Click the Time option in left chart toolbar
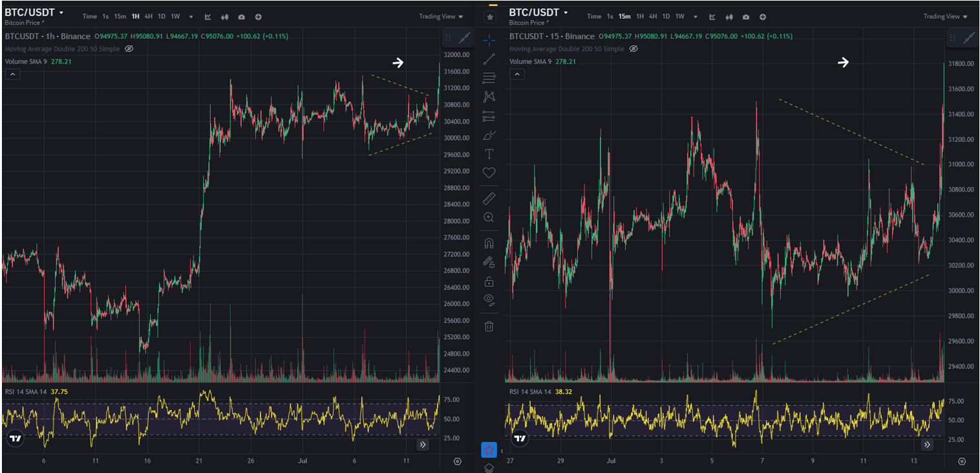Screen dimensions: 980x473 [90, 16]
